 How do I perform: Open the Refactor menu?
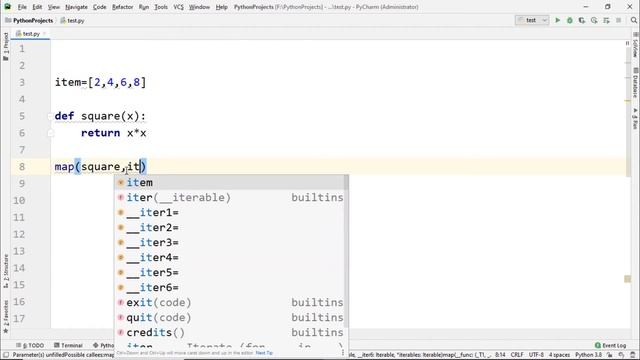coord(122,7)
